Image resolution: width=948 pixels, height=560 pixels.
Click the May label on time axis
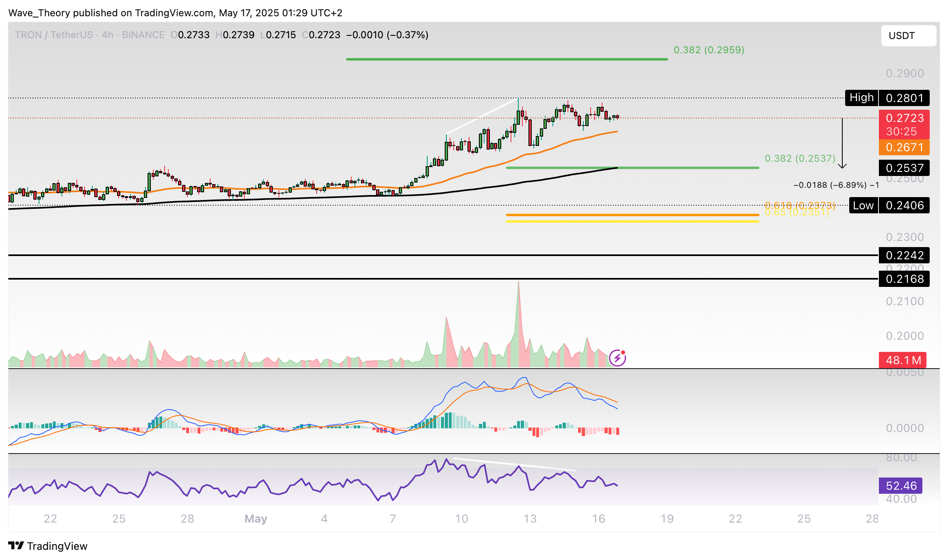(x=256, y=519)
